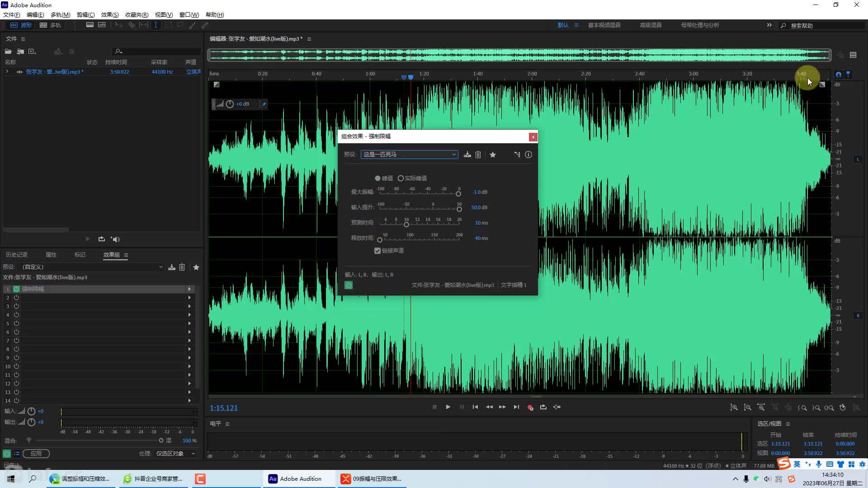The width and height of the screenshot is (868, 488).
Task: Open 处理 dropdown 仅选区对象
Action: (x=175, y=454)
